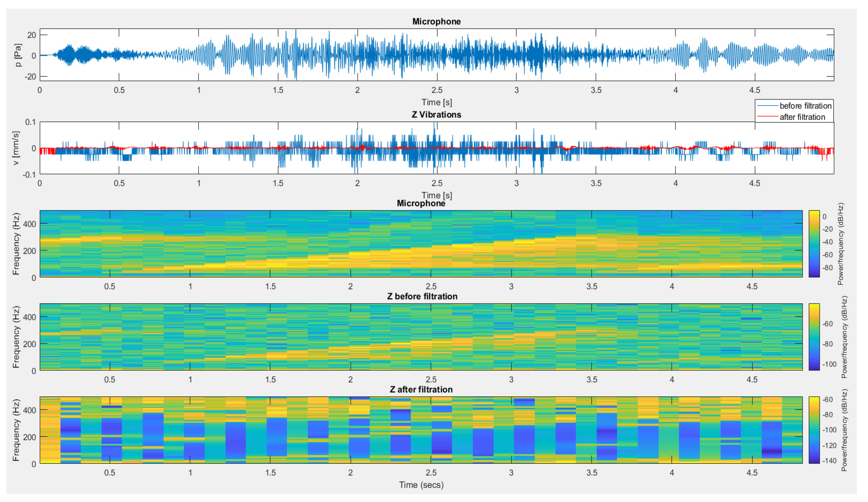Click the 'Z after filtration' title text
Screen dimensions: 868x502
point(421,389)
